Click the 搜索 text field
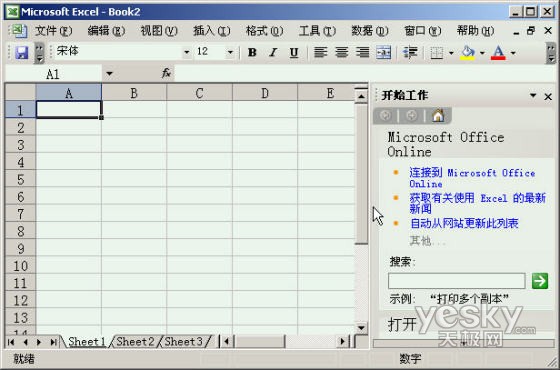Screen dimensions: 560x370 point(456,281)
